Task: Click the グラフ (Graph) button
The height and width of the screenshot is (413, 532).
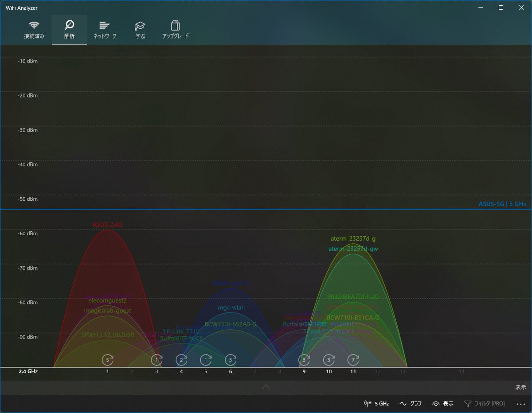Action: click(x=411, y=404)
